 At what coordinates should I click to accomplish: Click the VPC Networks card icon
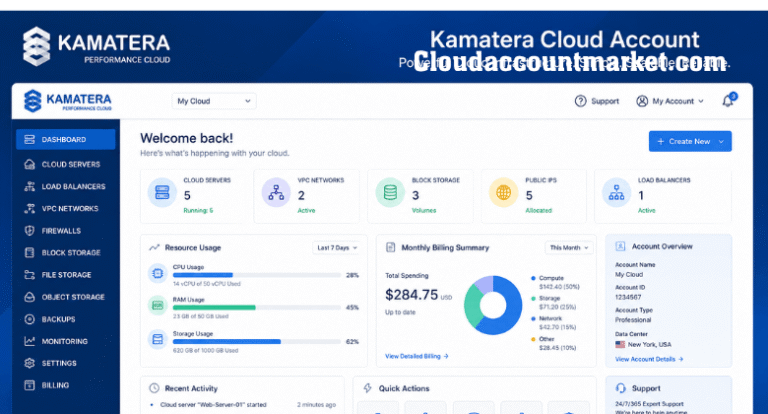point(276,193)
